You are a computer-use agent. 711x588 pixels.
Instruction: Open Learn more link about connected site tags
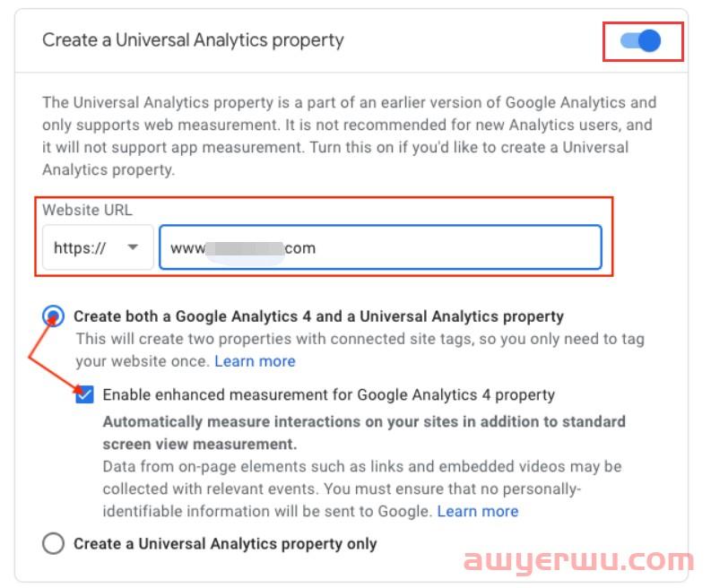tap(255, 361)
